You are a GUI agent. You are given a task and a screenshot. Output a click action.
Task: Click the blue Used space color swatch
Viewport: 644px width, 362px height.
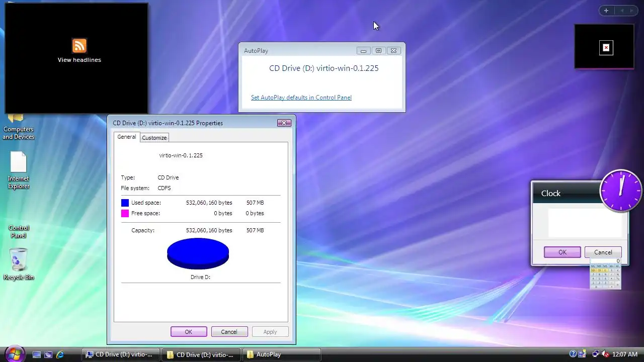(125, 203)
